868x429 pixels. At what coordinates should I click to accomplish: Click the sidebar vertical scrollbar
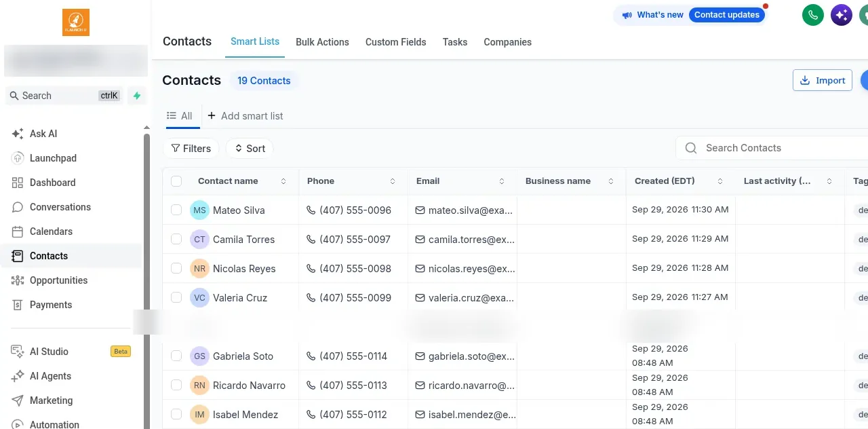tap(146, 280)
